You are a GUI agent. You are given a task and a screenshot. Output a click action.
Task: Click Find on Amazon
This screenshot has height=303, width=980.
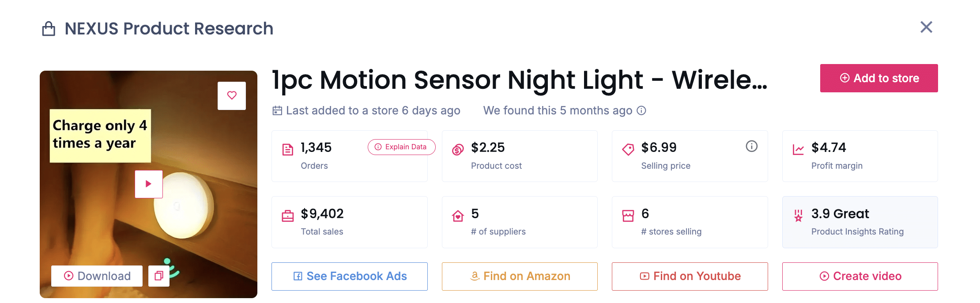(520, 276)
